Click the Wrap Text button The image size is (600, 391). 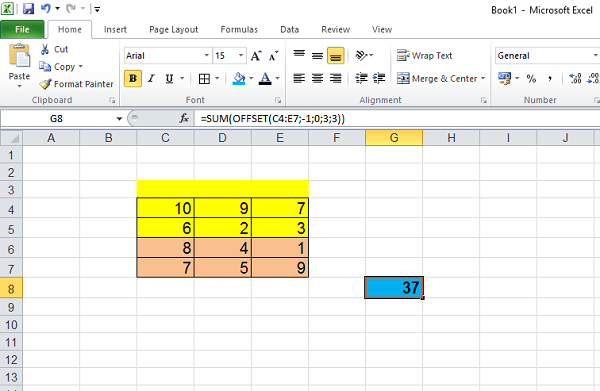(x=424, y=55)
